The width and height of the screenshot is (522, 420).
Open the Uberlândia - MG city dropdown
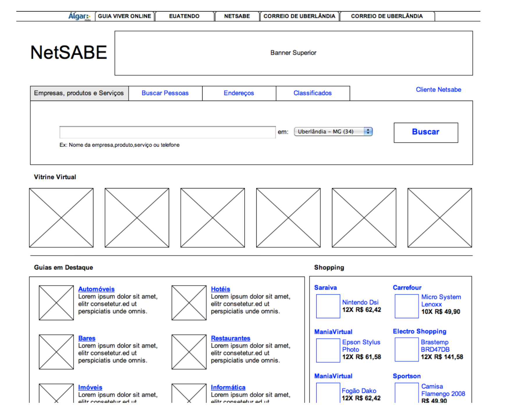pos(333,131)
